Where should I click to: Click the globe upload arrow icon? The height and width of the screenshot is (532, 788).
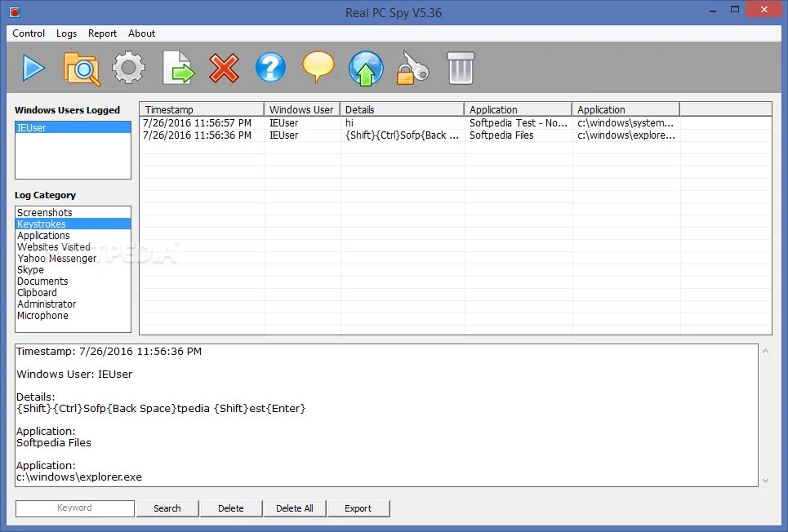click(366, 68)
